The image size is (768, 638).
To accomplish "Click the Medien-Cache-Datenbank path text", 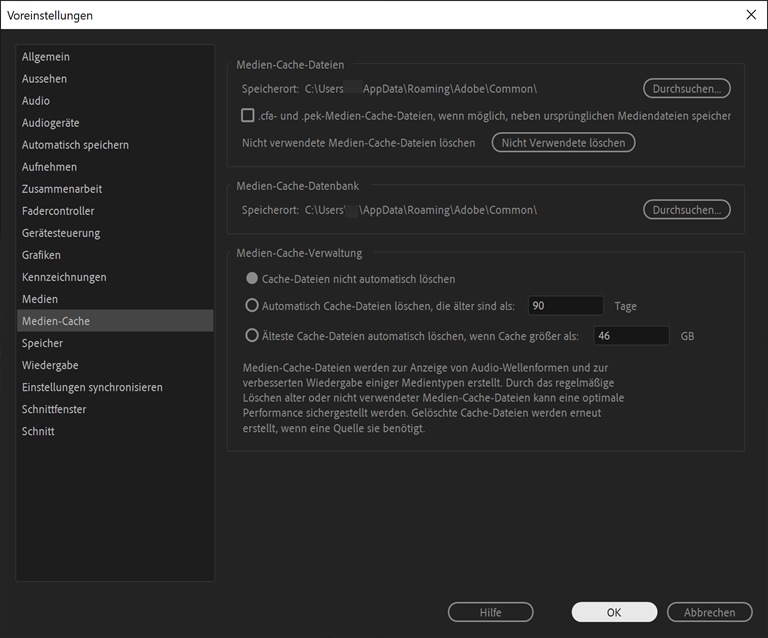I will [x=421, y=210].
